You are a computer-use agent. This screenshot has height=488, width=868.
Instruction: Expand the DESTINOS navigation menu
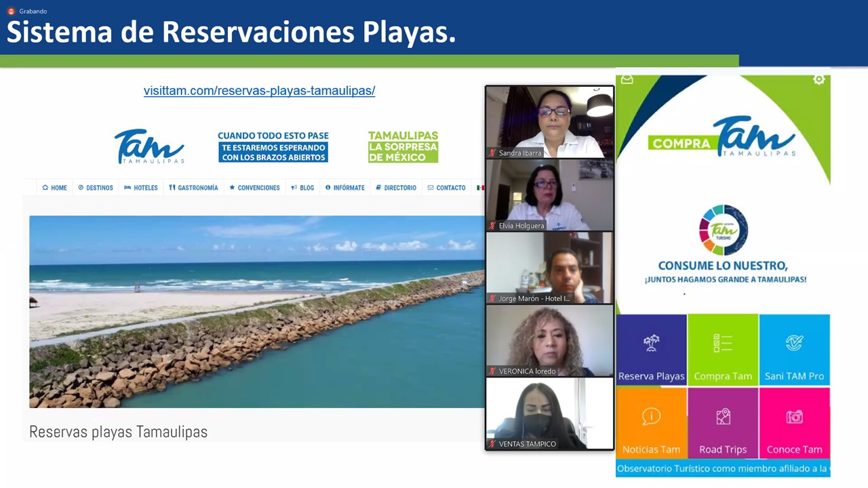[95, 188]
